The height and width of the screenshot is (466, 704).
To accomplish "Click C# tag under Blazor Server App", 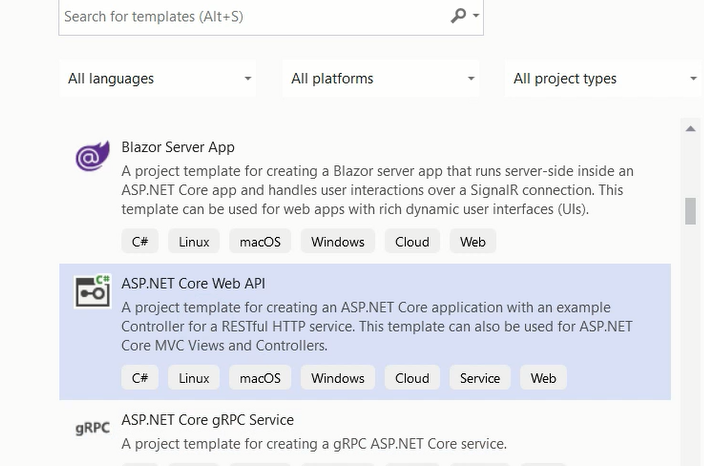I will 140,242.
